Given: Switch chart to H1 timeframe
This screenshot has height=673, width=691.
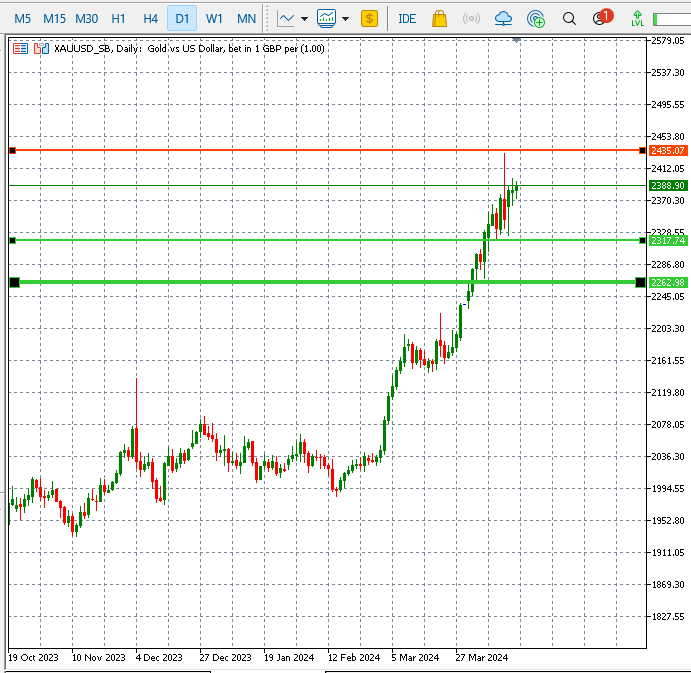Looking at the screenshot, I should [x=118, y=18].
